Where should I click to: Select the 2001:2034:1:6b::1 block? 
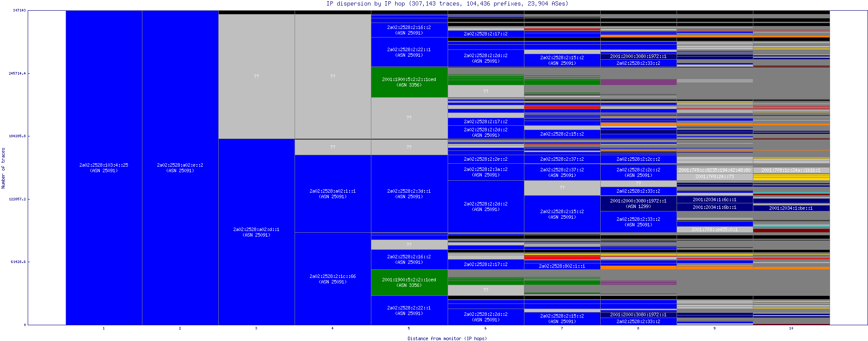pyautogui.click(x=715, y=207)
